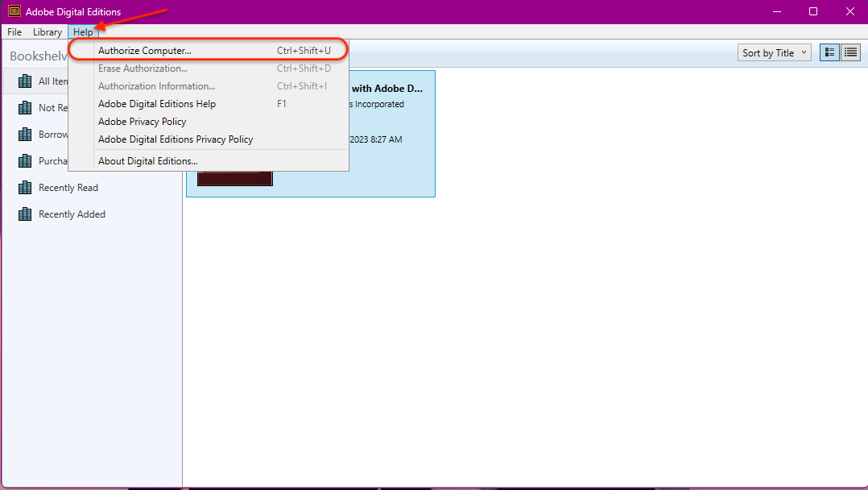
Task: Click the Adobe Digital Editions app icon
Action: tap(14, 11)
